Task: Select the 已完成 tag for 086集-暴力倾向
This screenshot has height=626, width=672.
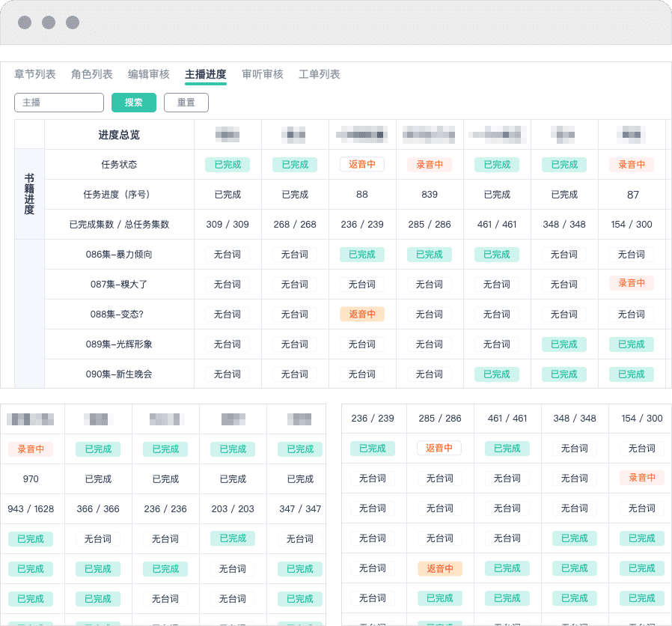Action: [x=362, y=255]
